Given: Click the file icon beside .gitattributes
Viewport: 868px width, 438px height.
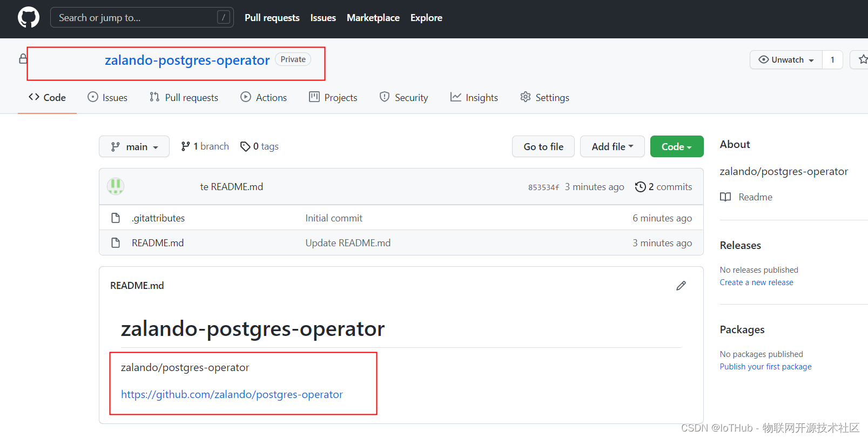Looking at the screenshot, I should (x=116, y=218).
